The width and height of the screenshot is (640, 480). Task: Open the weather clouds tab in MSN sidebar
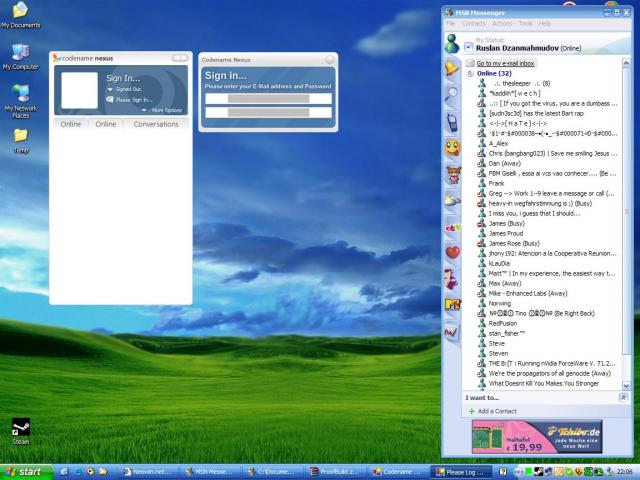pyautogui.click(x=453, y=201)
